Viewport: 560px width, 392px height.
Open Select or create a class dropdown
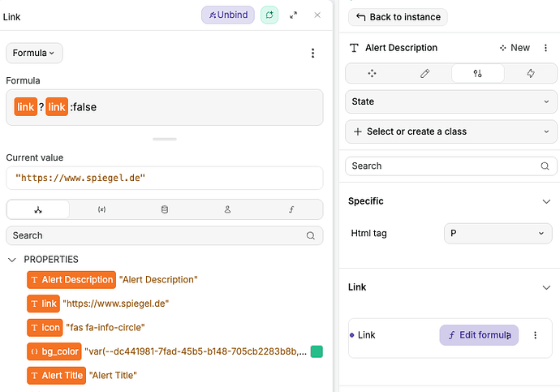(451, 131)
